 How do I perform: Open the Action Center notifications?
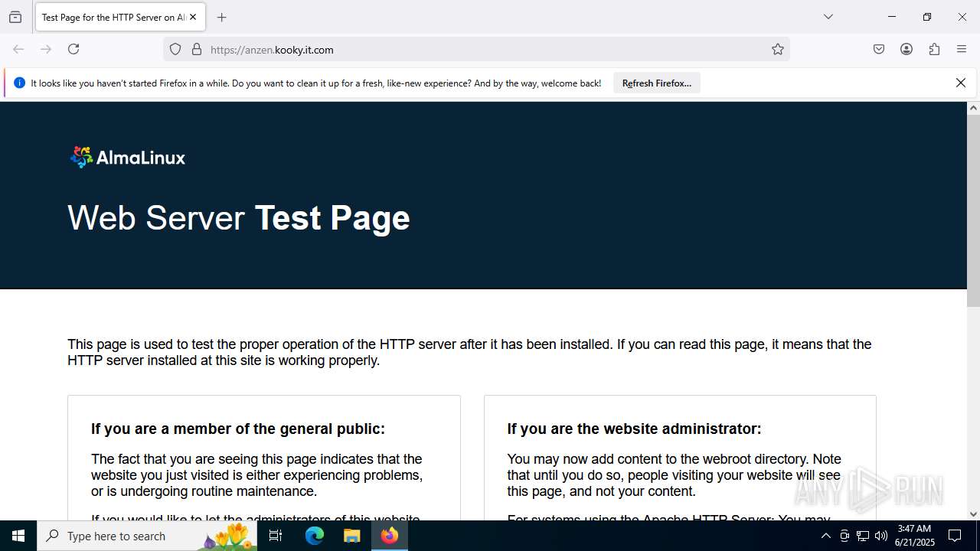(955, 536)
